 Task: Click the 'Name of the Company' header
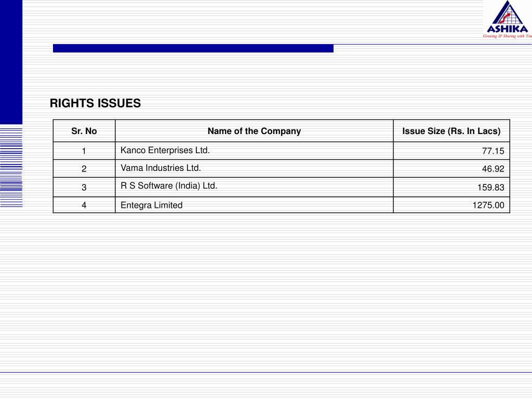(x=254, y=131)
